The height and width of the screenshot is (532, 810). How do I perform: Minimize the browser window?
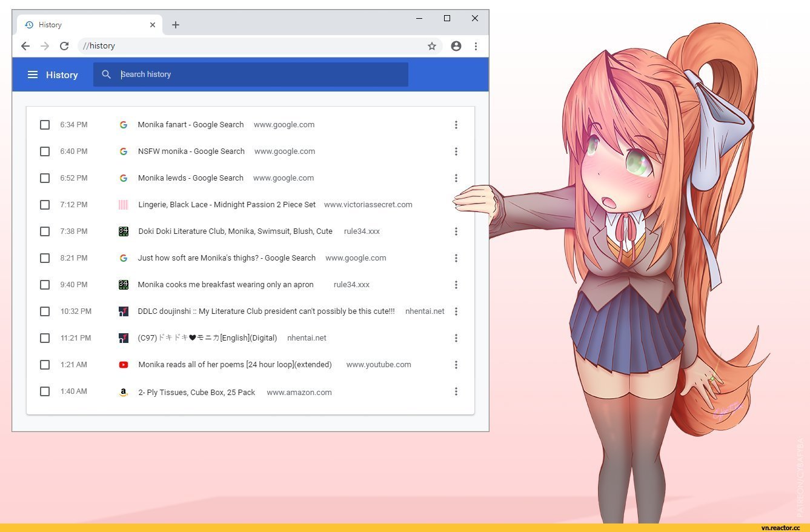click(x=419, y=18)
